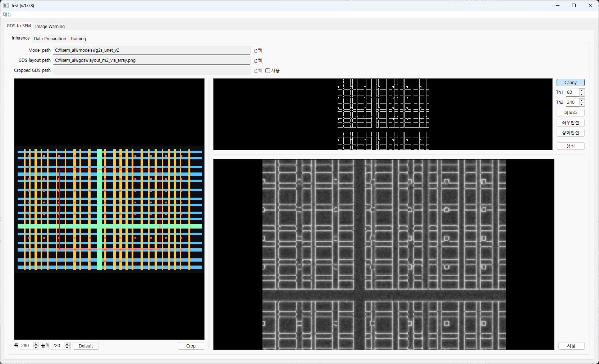Open the 메뉴 menu

point(7,14)
